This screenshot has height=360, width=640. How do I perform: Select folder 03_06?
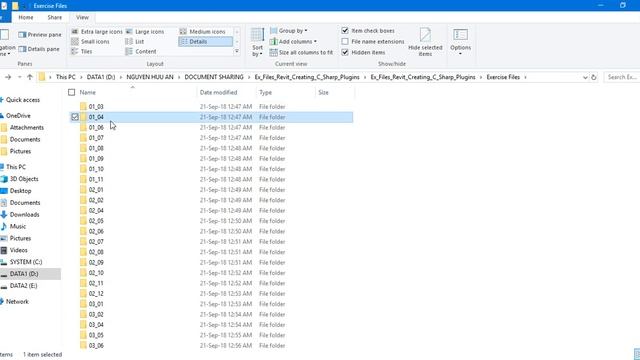[96, 346]
